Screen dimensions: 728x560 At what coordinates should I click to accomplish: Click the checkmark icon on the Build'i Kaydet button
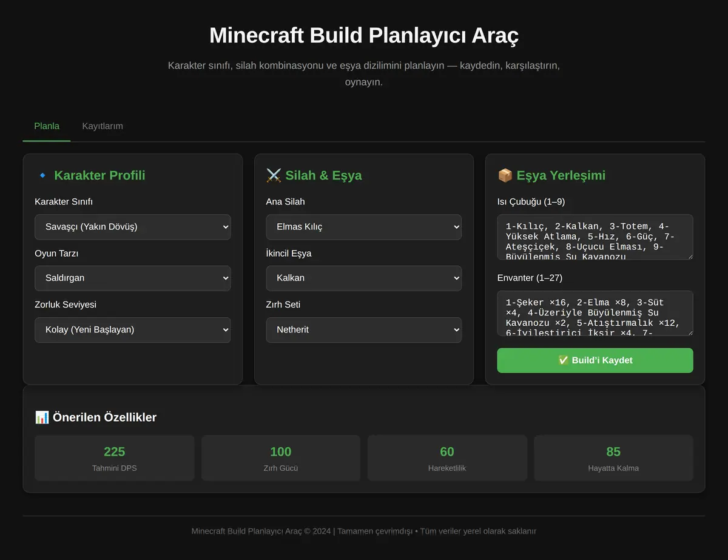coord(563,360)
